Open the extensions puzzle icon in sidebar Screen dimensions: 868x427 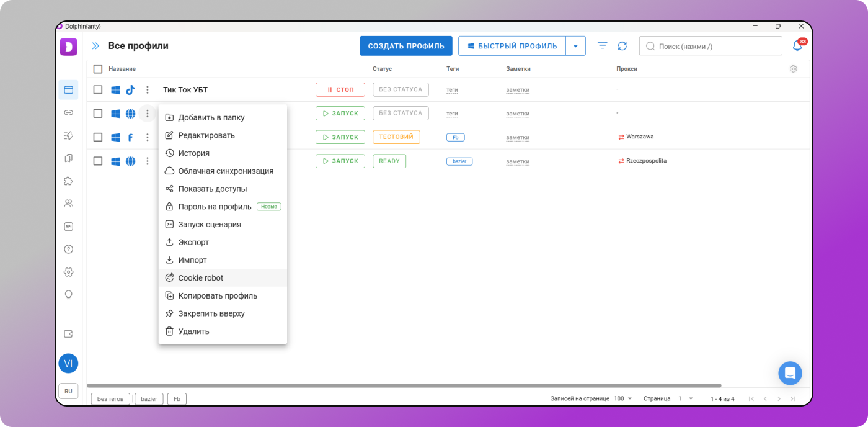coord(69,181)
